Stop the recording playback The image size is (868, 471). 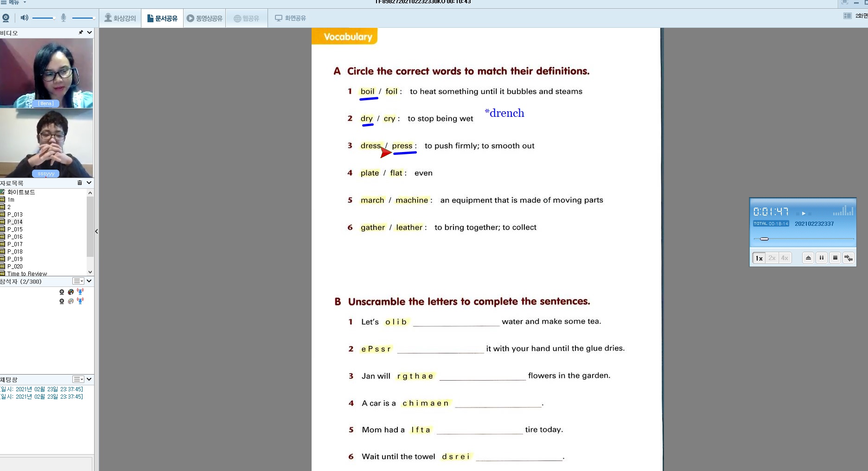tap(835, 258)
